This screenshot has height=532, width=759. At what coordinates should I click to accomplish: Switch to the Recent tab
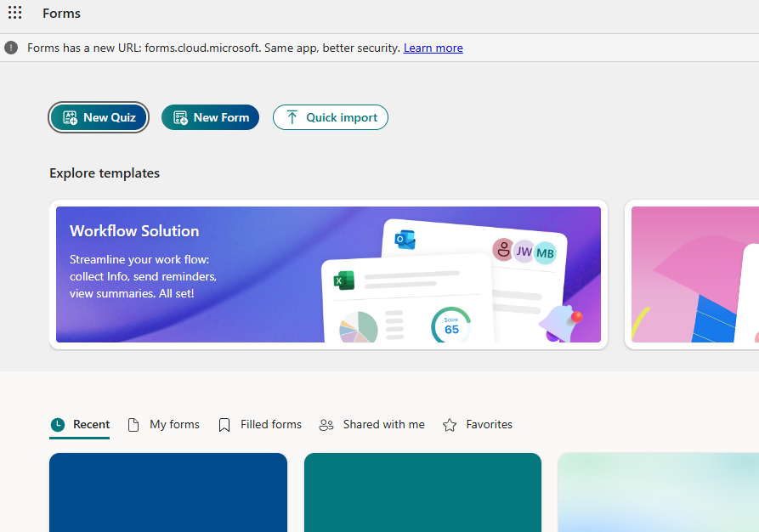[x=80, y=425]
